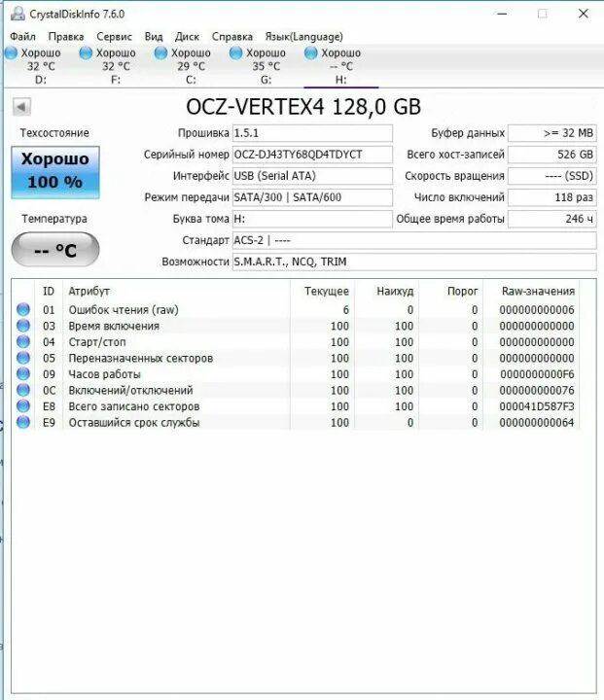Click the CrystalDiskInfo title bar app icon
The image size is (604, 700).
(x=18, y=14)
